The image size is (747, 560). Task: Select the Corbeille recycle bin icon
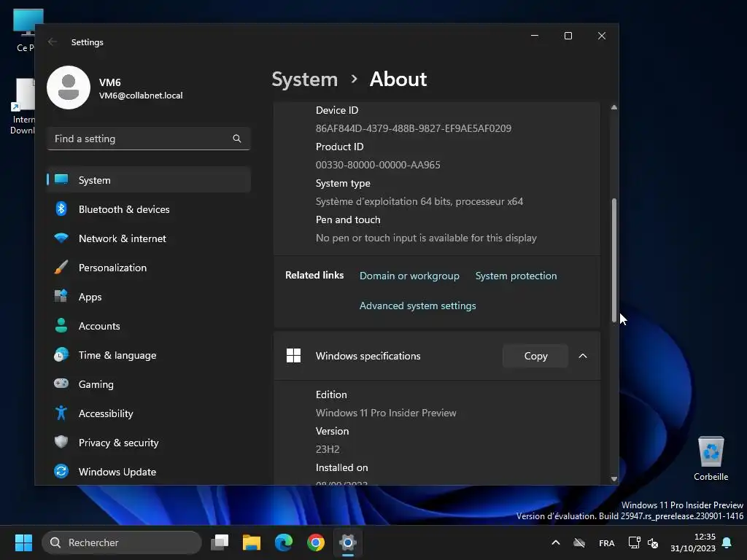[711, 459]
